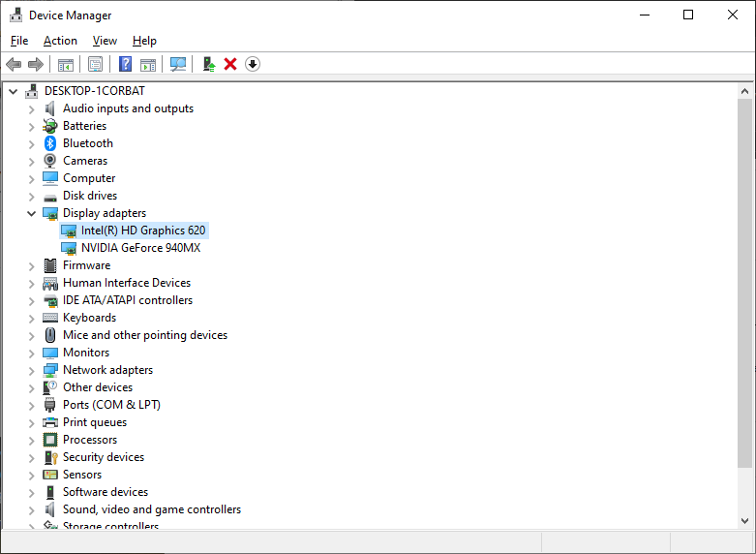Click the Security devices key icon
Image resolution: width=756 pixels, height=554 pixels.
point(50,457)
